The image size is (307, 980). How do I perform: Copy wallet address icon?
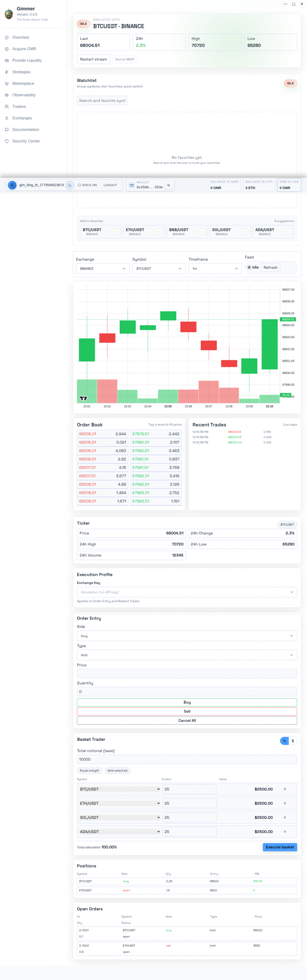click(x=169, y=185)
